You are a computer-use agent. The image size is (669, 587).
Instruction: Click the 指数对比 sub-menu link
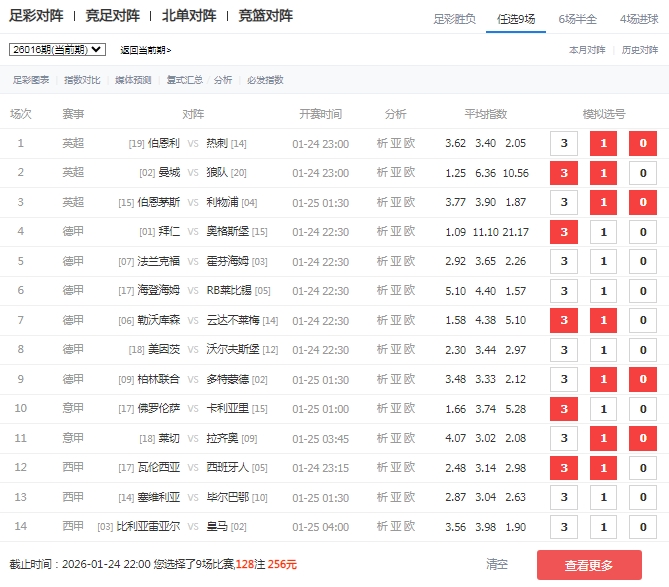[x=82, y=80]
